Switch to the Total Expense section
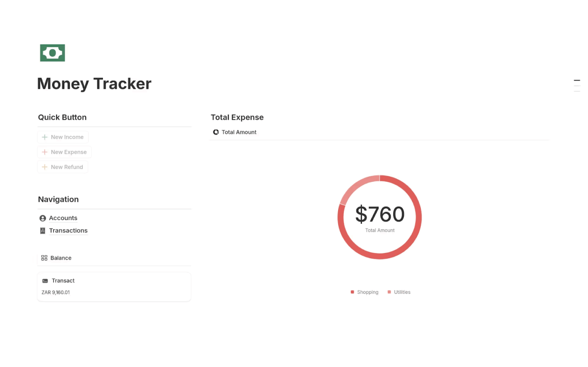588x367 pixels. 237,117
